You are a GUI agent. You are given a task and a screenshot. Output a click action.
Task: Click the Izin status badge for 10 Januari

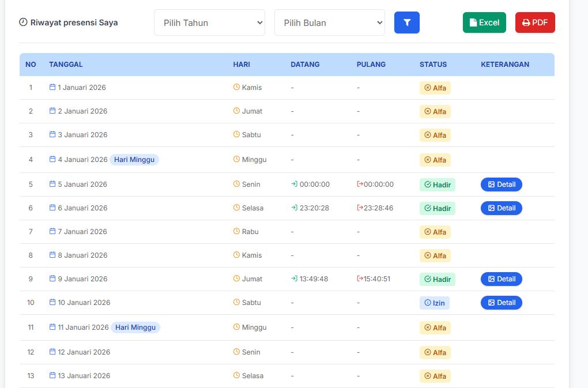pyautogui.click(x=434, y=303)
